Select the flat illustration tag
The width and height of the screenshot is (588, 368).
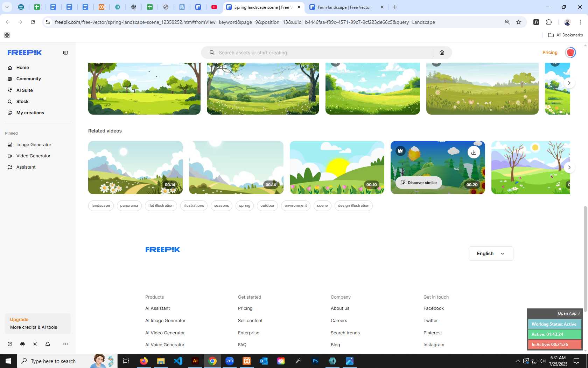161,206
